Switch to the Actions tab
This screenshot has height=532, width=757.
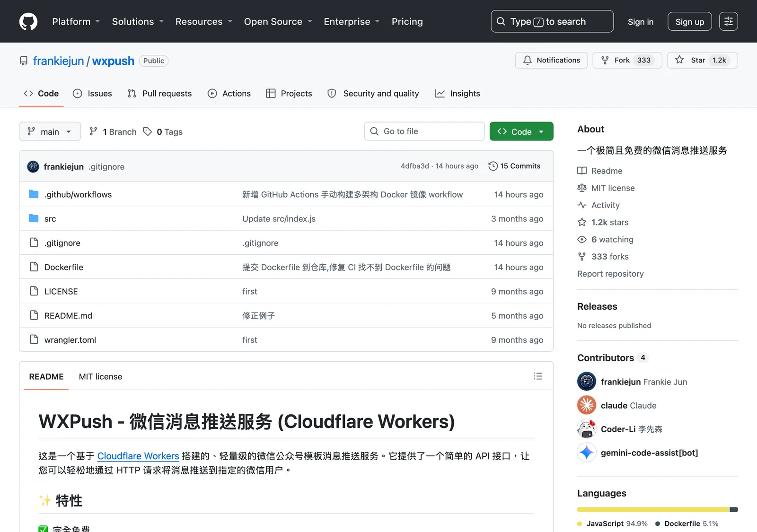coord(229,94)
